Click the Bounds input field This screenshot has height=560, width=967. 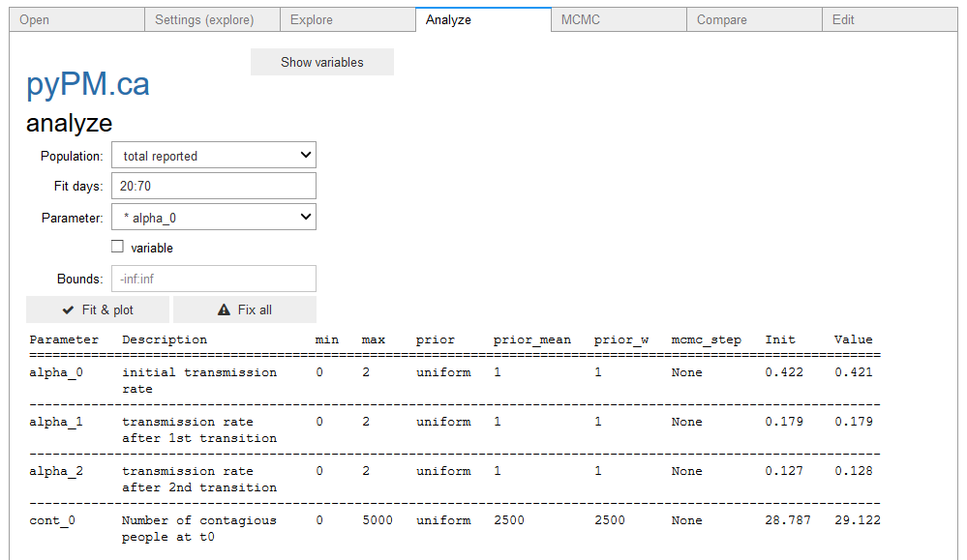pos(214,279)
